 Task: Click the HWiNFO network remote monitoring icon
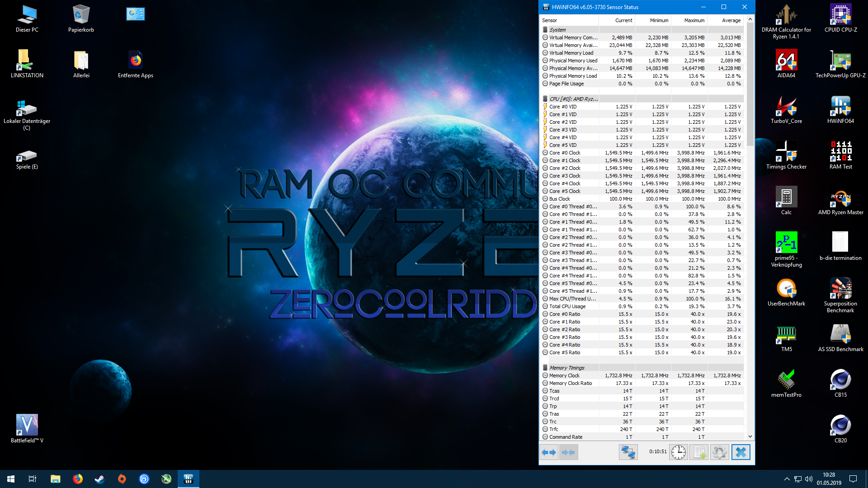pyautogui.click(x=628, y=452)
